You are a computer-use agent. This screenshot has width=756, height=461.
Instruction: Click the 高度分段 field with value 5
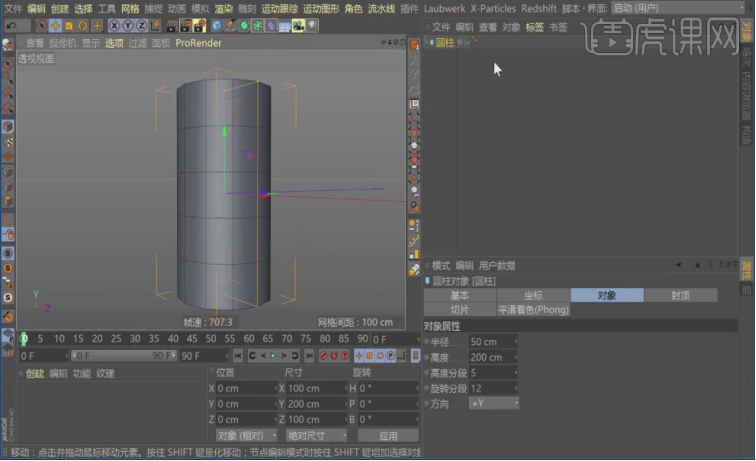(493, 373)
